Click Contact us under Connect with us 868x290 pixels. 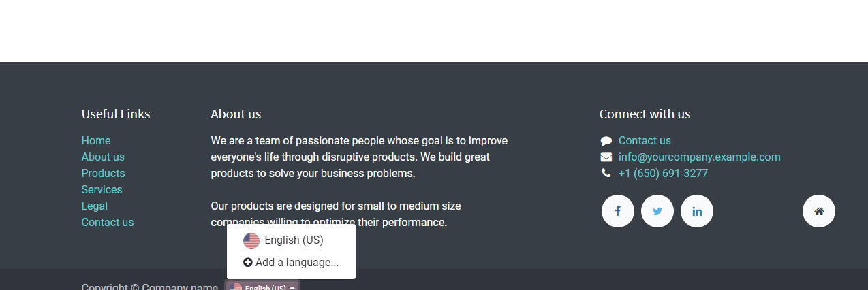[x=645, y=141]
